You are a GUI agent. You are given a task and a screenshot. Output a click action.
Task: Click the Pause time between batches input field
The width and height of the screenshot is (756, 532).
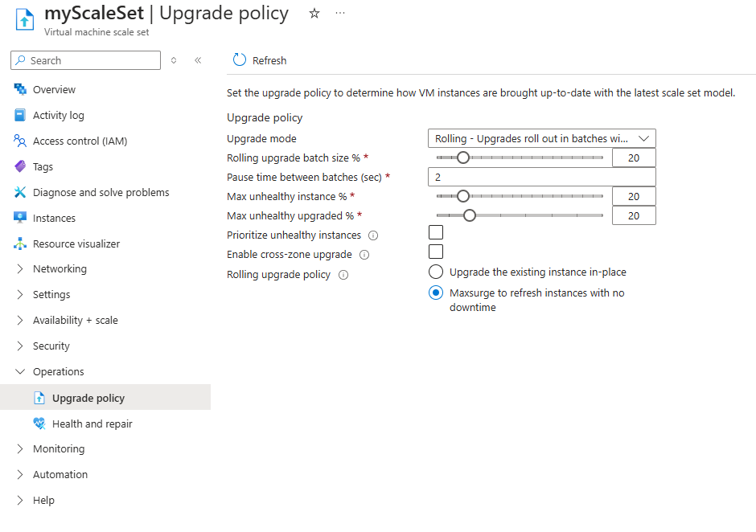pos(541,176)
